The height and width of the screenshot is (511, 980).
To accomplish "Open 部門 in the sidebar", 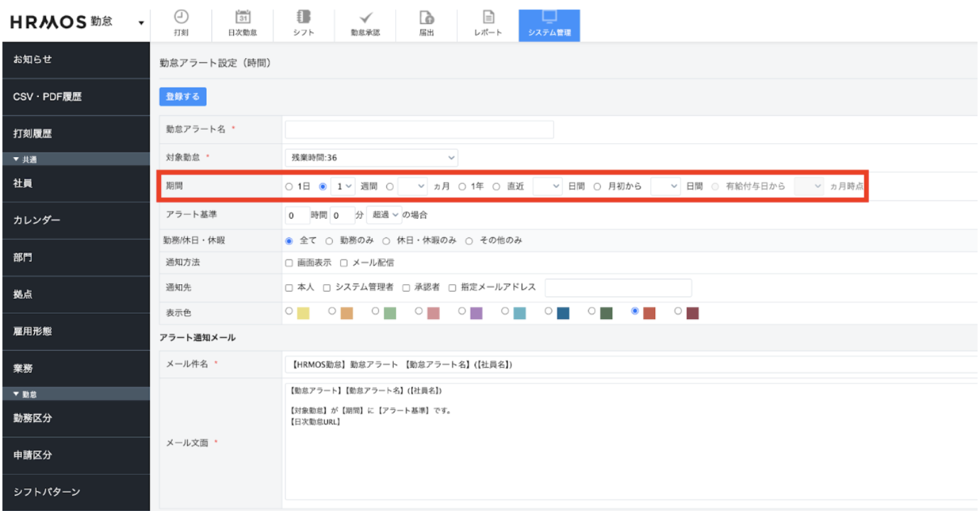I will pos(76,258).
